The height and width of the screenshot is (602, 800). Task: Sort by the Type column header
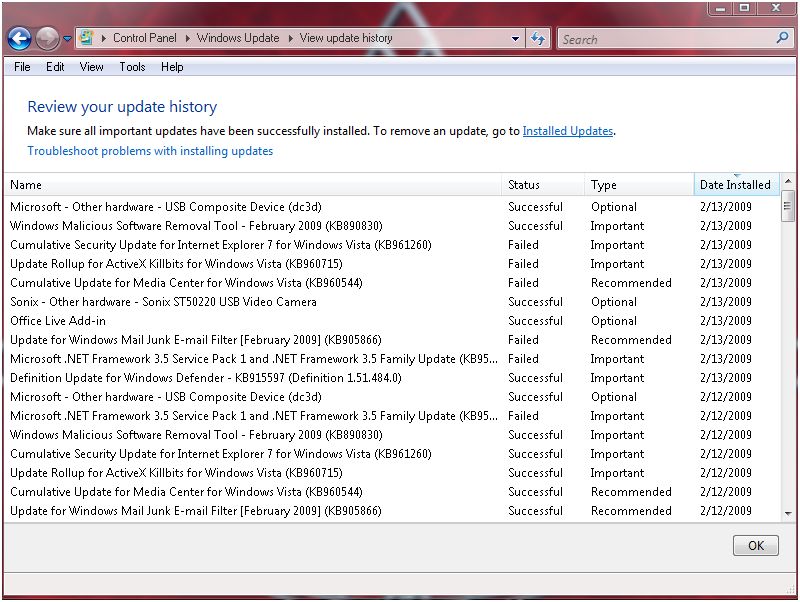coord(639,185)
